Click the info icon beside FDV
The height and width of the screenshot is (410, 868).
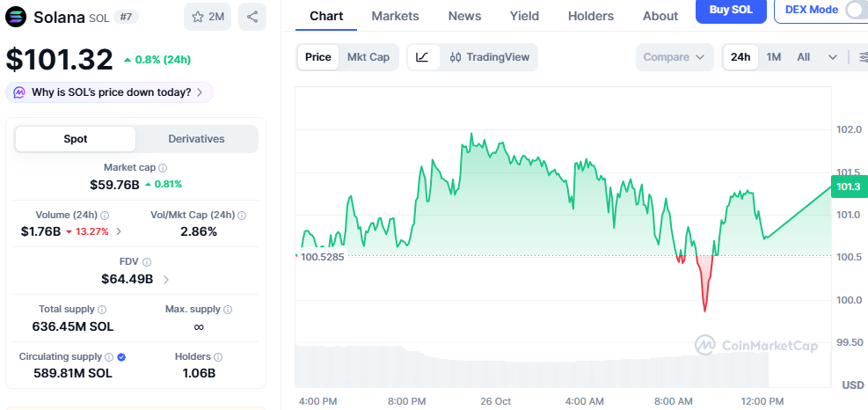[147, 262]
